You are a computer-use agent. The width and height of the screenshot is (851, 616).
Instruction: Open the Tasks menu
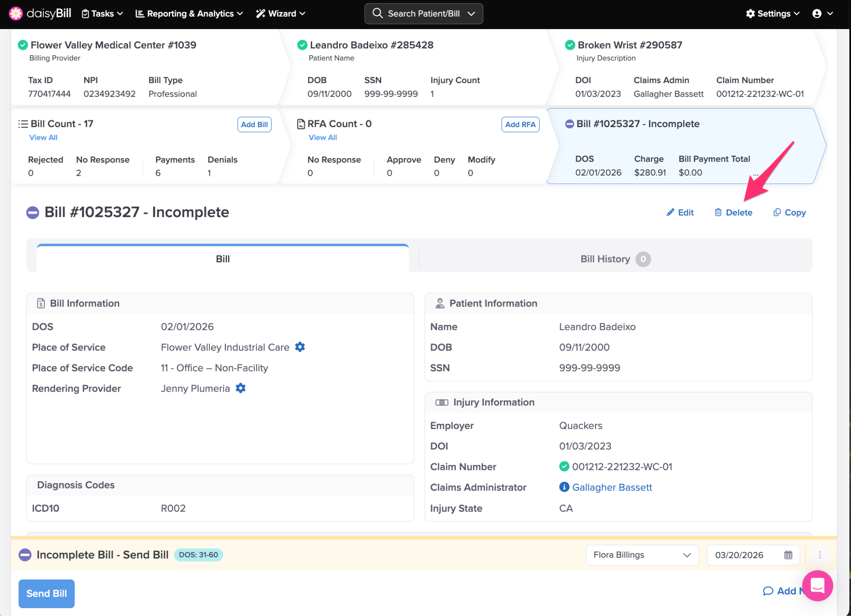point(102,14)
